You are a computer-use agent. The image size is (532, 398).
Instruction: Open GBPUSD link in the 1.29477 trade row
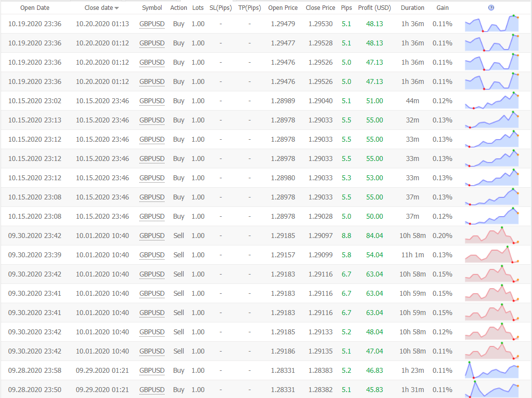click(x=152, y=43)
